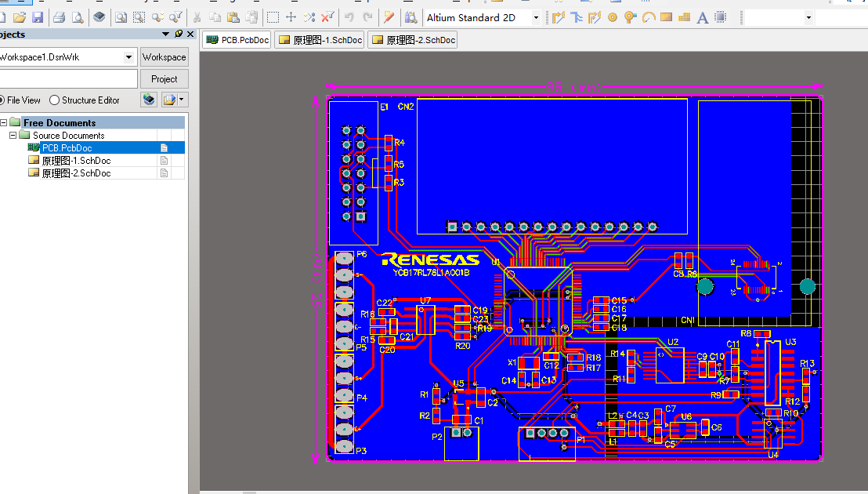Start interactive multi-routing
The height and width of the screenshot is (494, 868).
tap(595, 18)
